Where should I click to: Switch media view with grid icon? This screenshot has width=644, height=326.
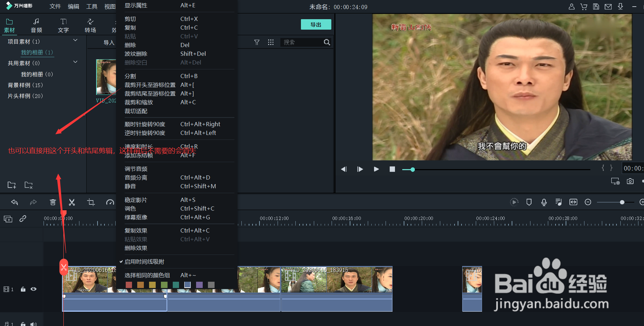(x=271, y=42)
